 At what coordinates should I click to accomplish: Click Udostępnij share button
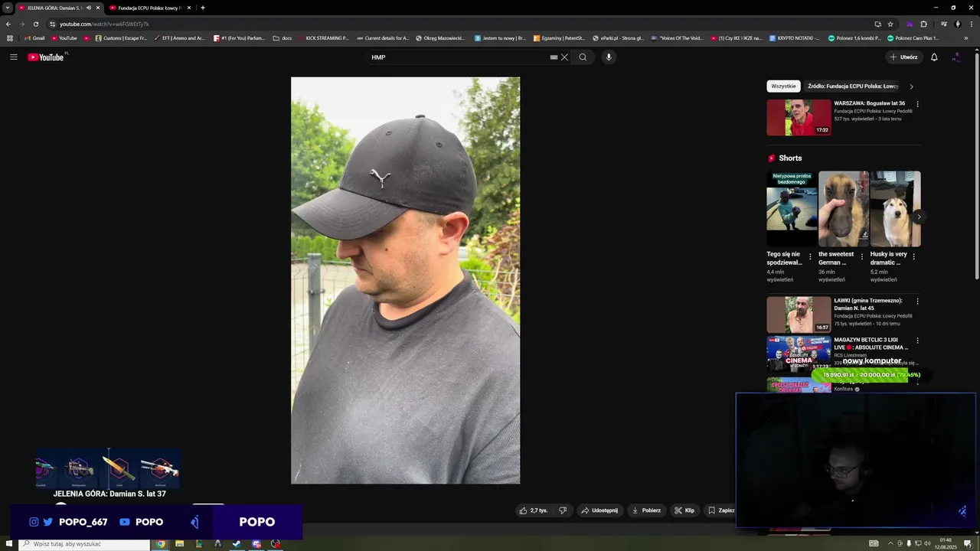599,510
